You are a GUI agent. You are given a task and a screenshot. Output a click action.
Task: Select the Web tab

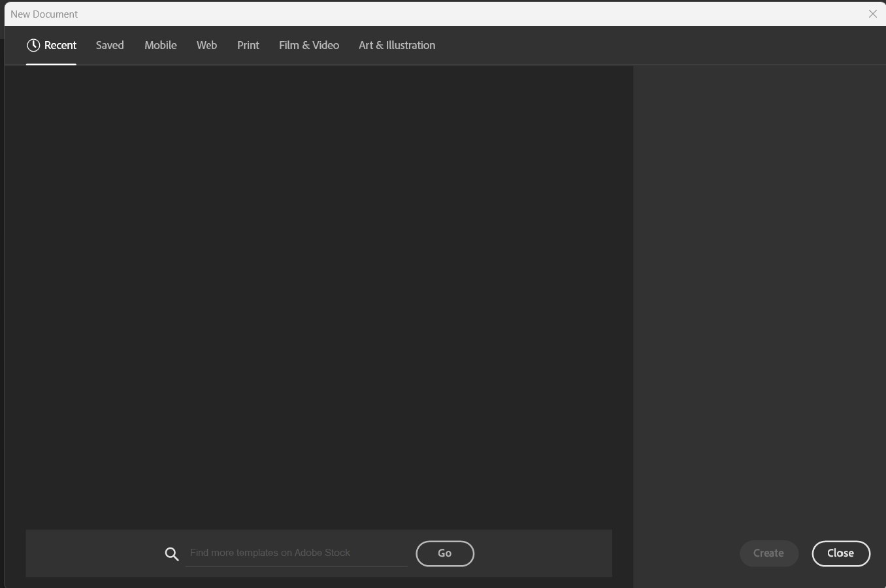coord(206,45)
